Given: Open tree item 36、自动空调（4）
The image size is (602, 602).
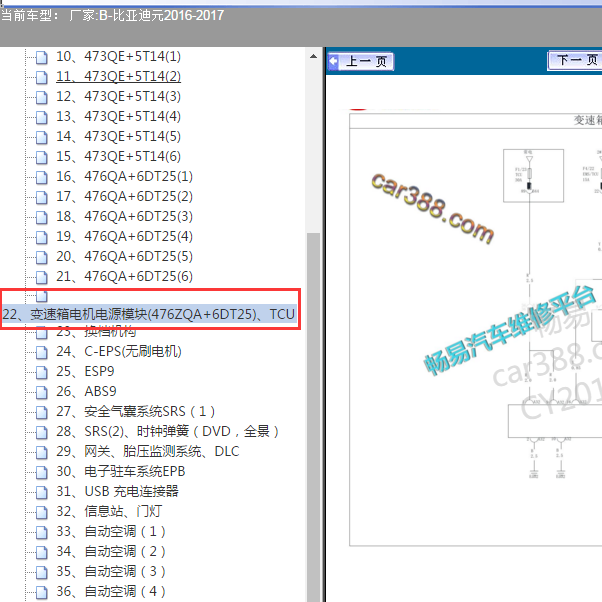Looking at the screenshot, I should (111, 591).
